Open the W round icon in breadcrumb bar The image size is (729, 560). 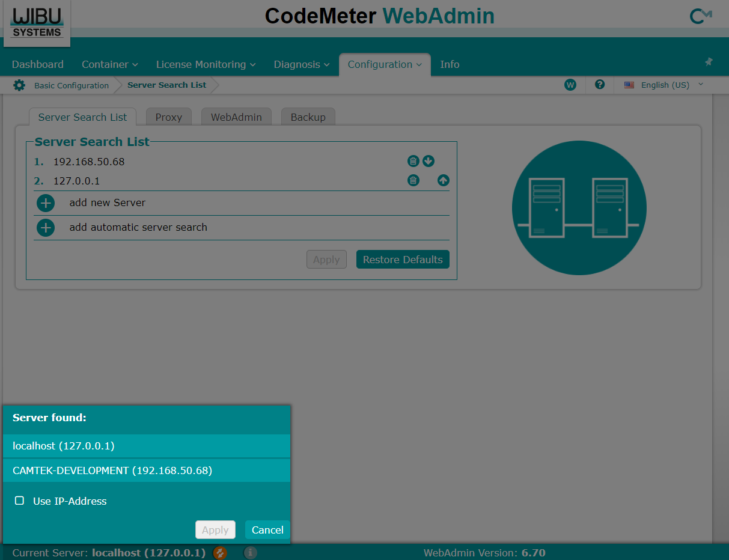coord(570,85)
